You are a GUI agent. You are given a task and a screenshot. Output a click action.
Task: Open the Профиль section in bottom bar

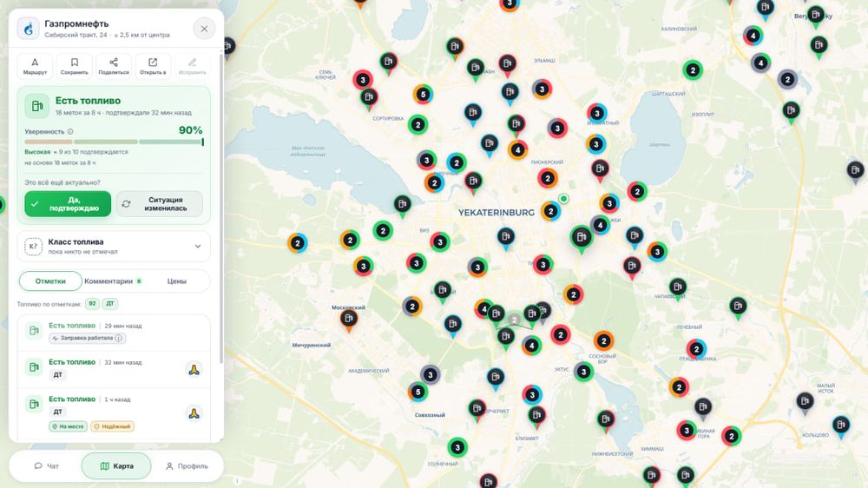pos(187,465)
